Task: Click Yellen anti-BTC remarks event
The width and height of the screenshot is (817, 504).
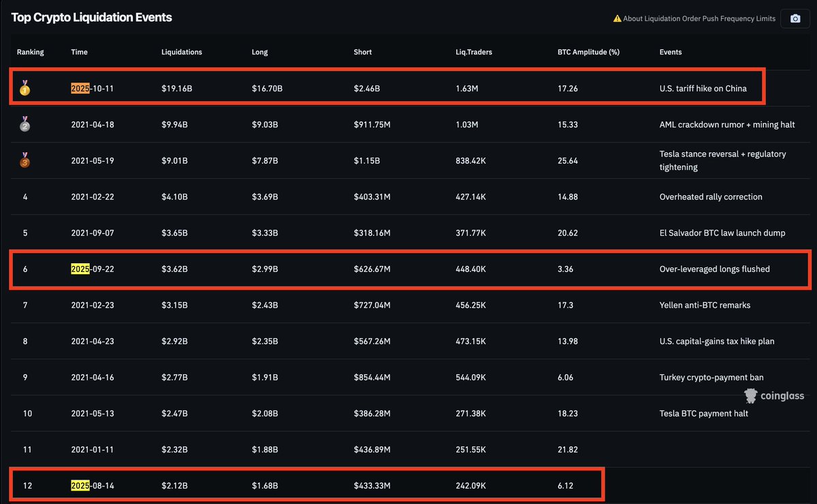Action: click(x=705, y=305)
